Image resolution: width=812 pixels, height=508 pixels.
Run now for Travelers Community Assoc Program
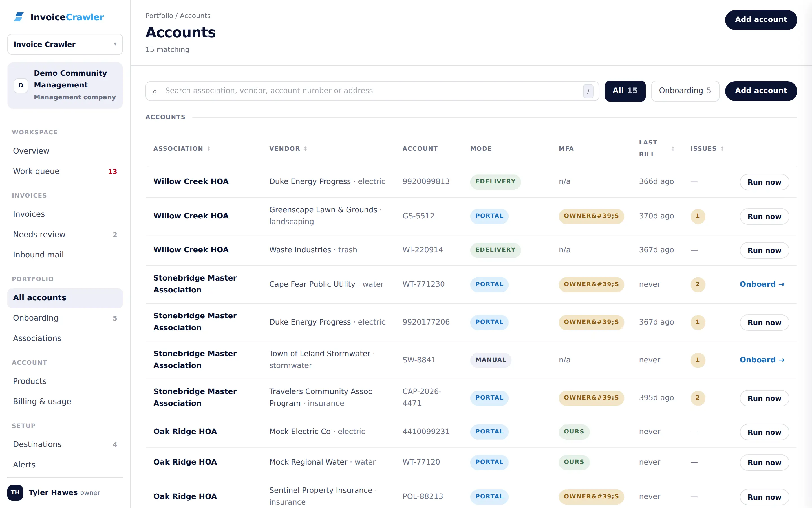(764, 398)
